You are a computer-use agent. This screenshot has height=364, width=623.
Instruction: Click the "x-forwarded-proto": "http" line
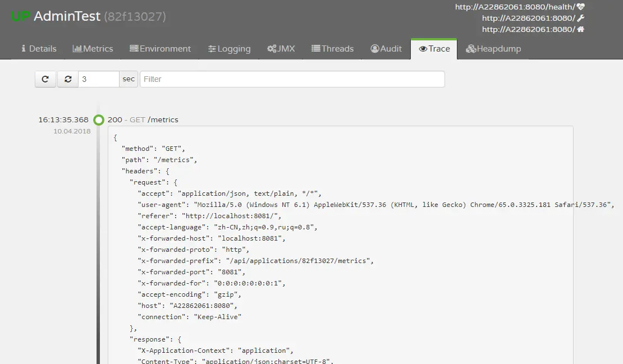click(194, 250)
